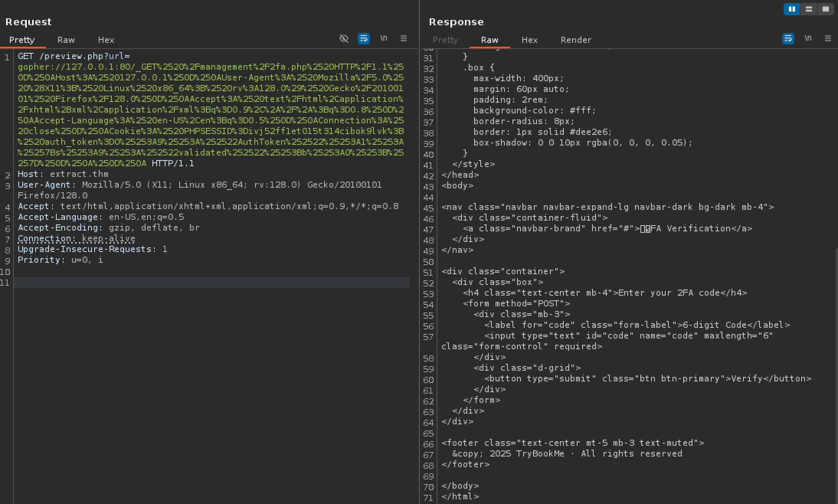This screenshot has height=504, width=838.
Task: Select side-by-side split layout icon
Action: pyautogui.click(x=792, y=9)
